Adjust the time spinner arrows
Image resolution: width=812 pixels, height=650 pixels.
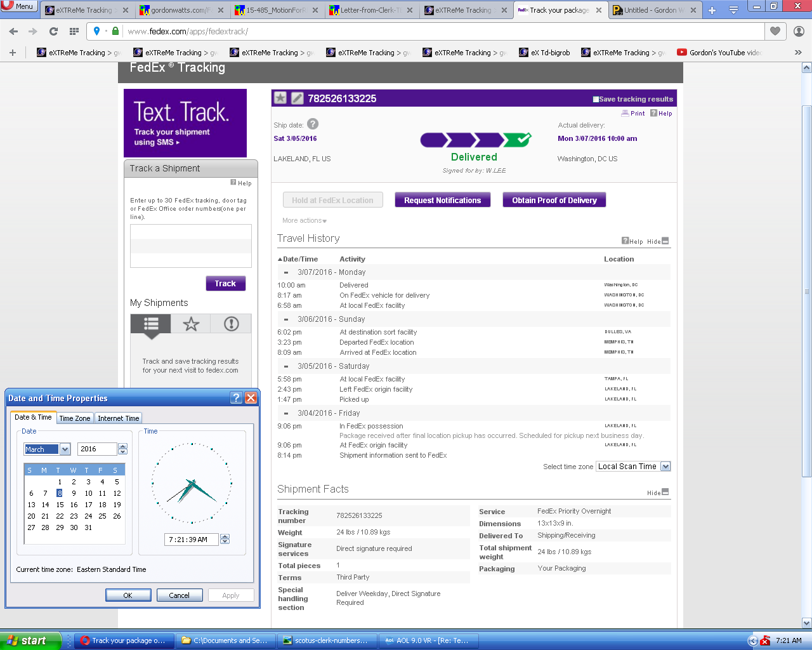pyautogui.click(x=225, y=540)
